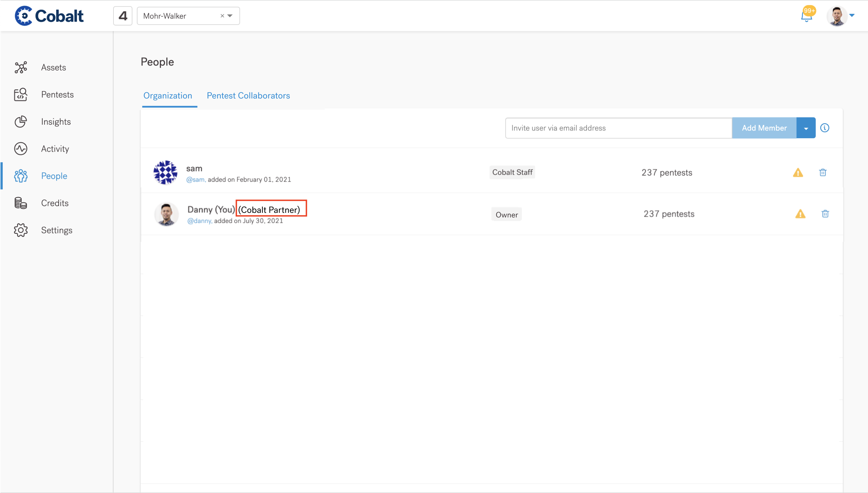
Task: Select the Organization tab
Action: (167, 96)
